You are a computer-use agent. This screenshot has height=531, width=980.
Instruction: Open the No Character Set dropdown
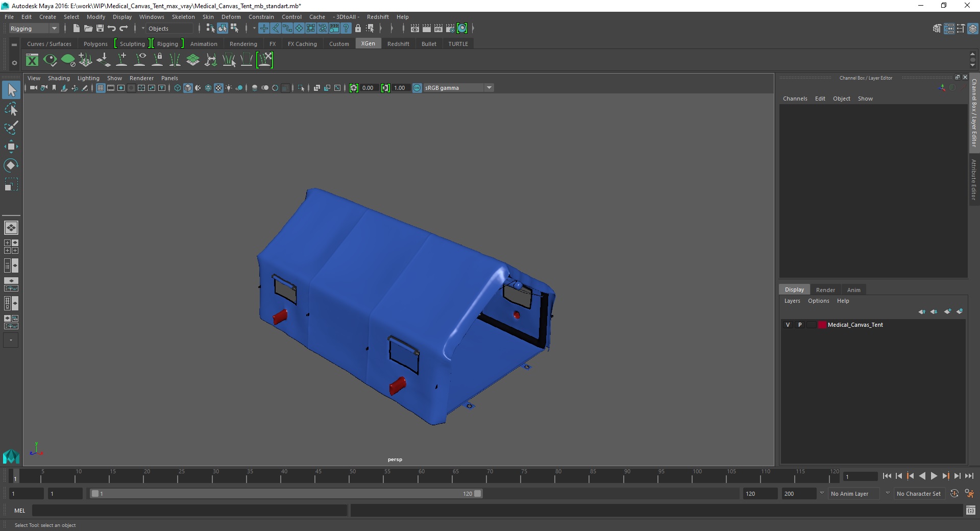coord(920,494)
